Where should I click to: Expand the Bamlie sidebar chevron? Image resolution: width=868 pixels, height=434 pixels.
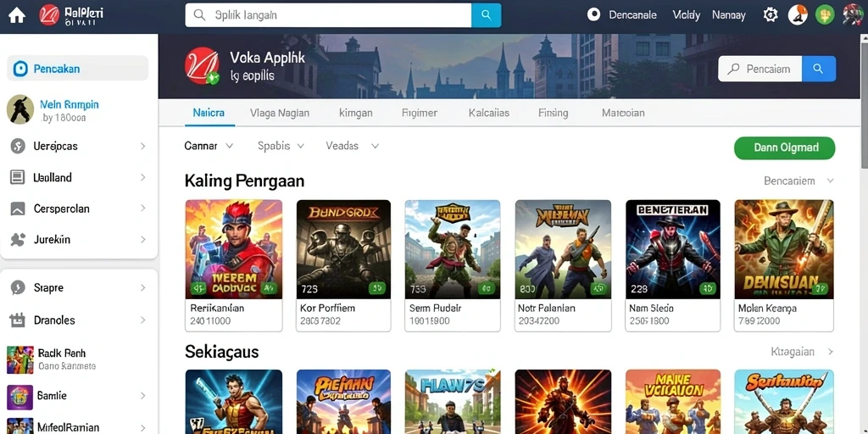click(142, 396)
